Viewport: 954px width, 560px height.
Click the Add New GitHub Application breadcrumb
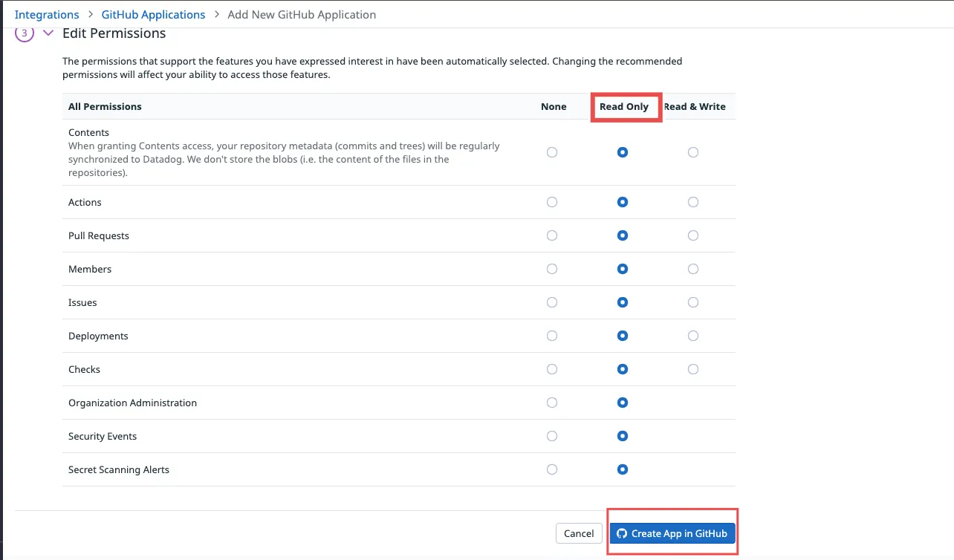click(x=302, y=14)
